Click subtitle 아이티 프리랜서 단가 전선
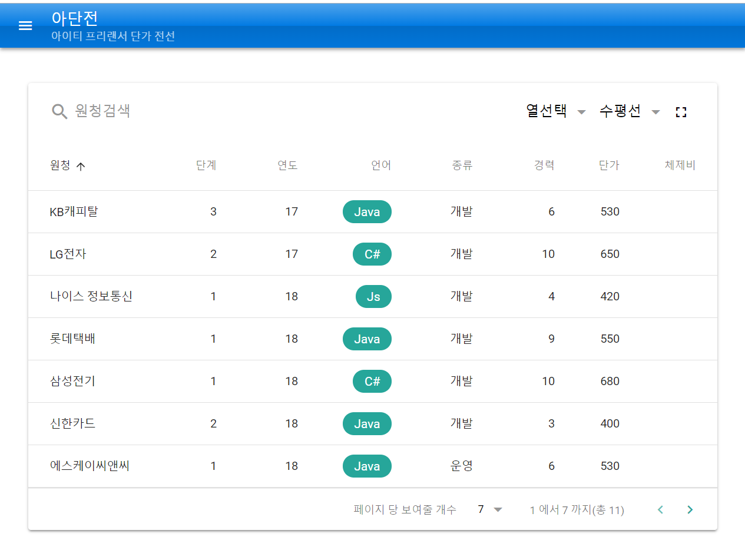The image size is (745, 560). (x=113, y=37)
